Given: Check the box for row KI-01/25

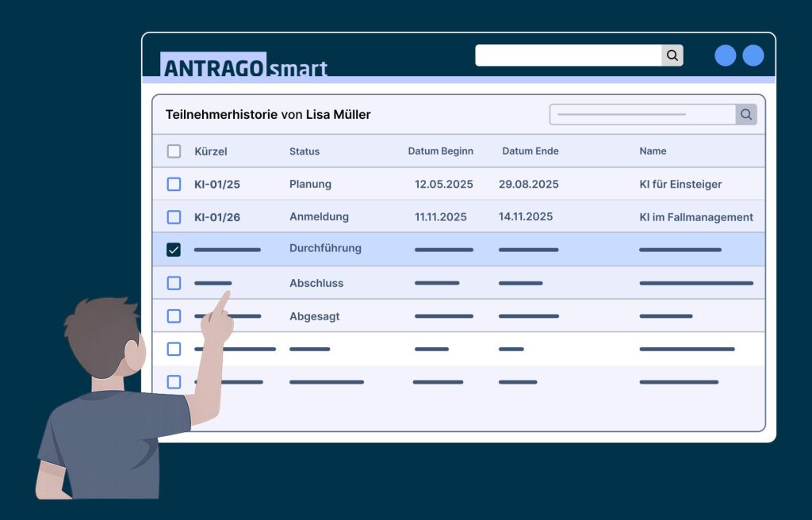Looking at the screenshot, I should 174,185.
